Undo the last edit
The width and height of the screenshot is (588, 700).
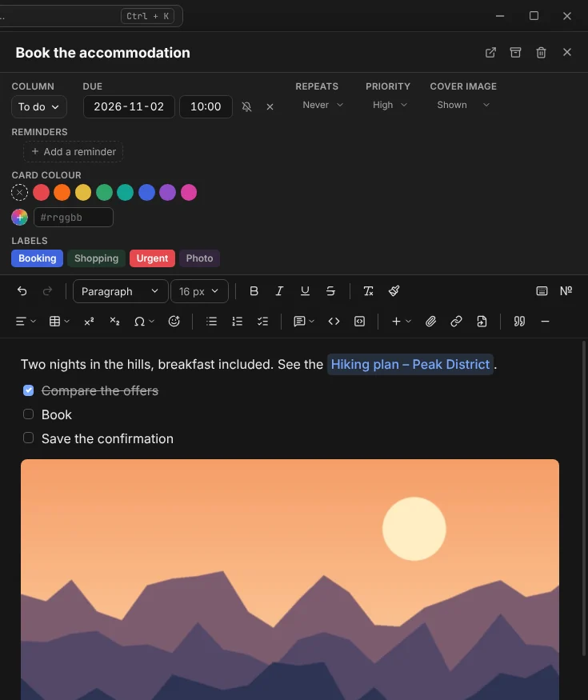(x=22, y=291)
